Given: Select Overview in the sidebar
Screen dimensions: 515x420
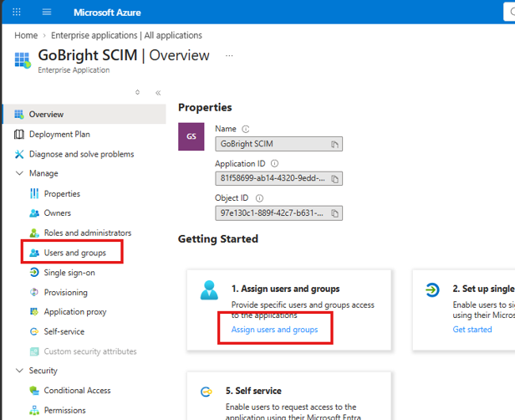Looking at the screenshot, I should (x=84, y=114).
